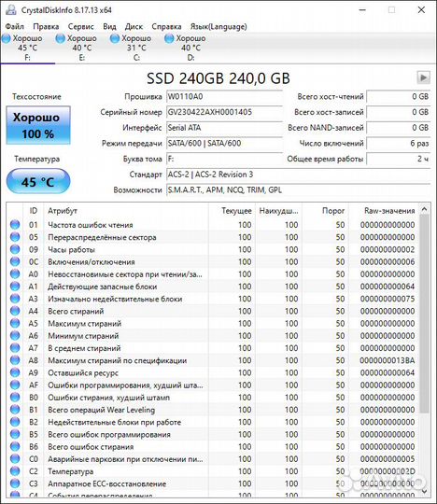Image resolution: width=437 pixels, height=504 pixels.
Task: Click the status icon of attribute B1
Action: click(x=15, y=410)
